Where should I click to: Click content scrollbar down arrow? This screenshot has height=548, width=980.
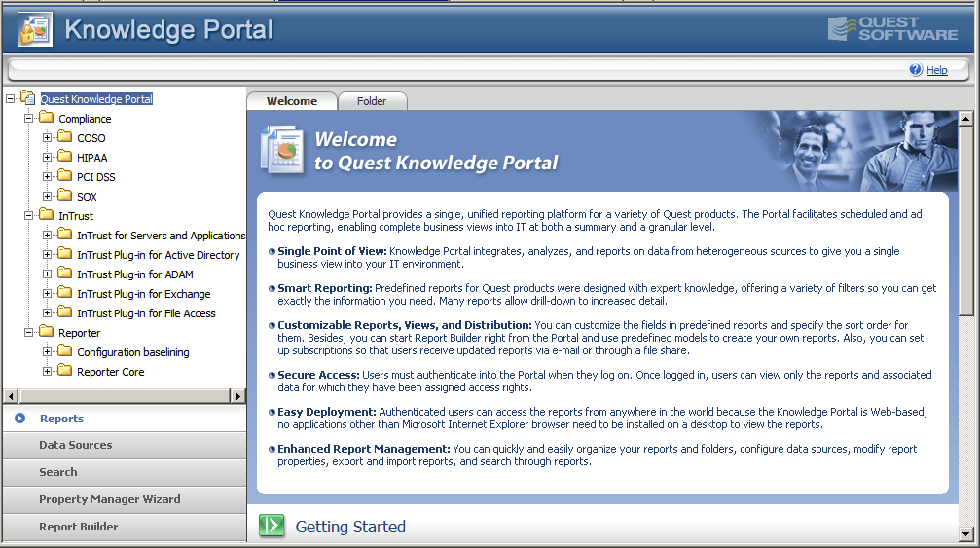click(966, 534)
